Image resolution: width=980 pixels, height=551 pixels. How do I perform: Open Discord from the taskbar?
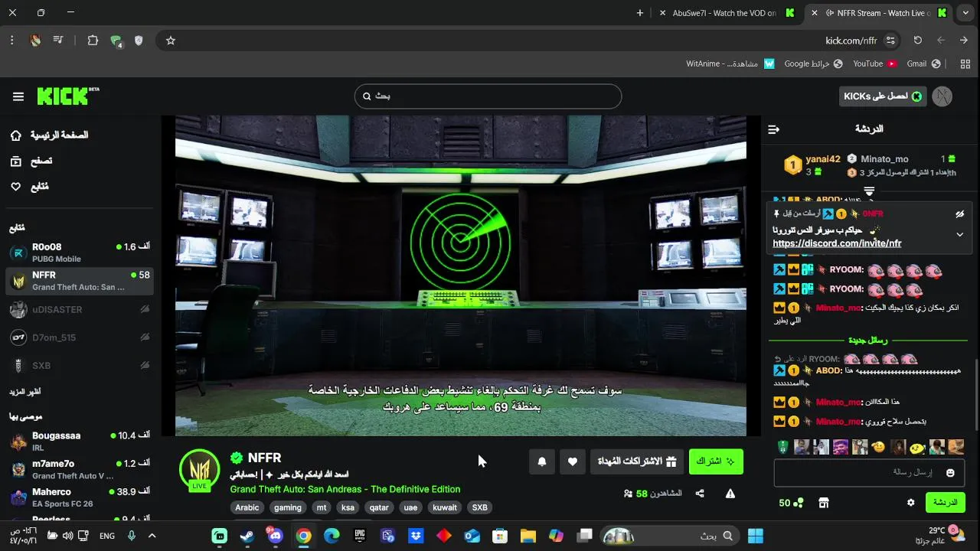276,536
